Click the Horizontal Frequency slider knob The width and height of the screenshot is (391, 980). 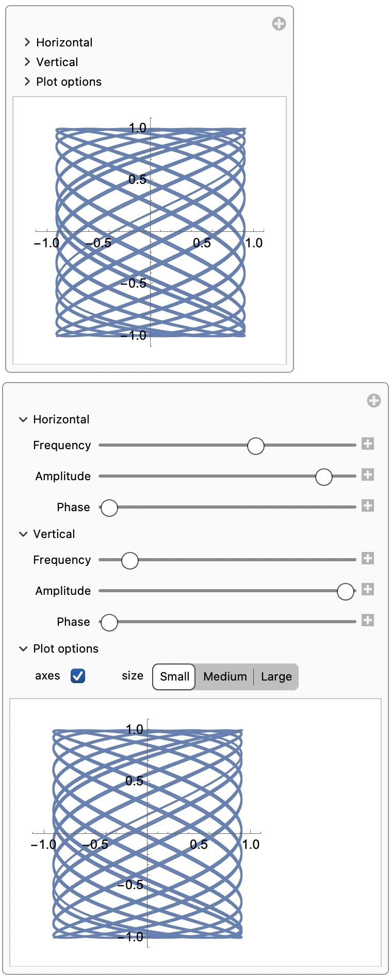256,446
